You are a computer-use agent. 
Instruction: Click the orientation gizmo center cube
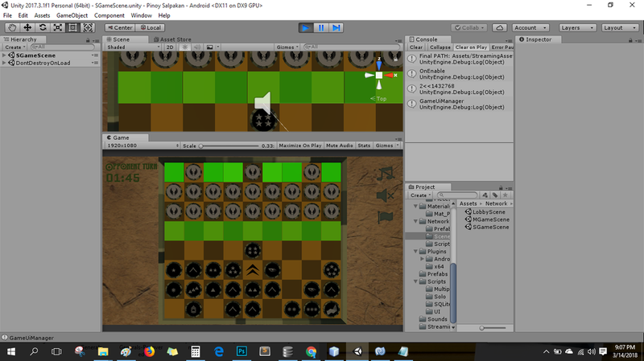378,75
